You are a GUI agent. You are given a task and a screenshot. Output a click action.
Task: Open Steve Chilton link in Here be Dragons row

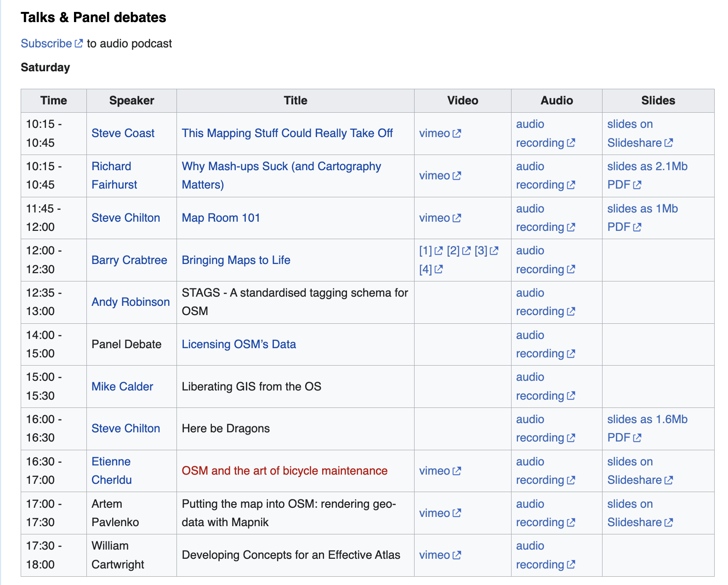125,429
